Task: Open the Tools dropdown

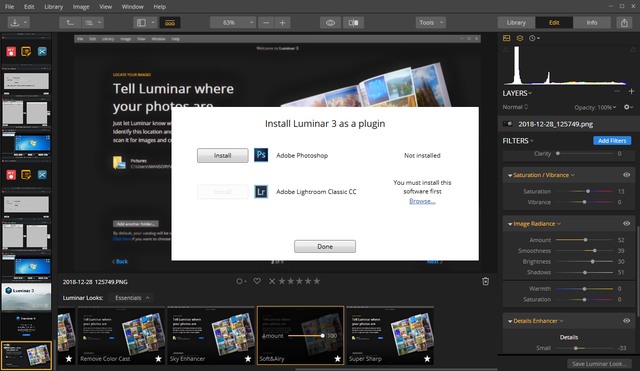Action: [431, 22]
